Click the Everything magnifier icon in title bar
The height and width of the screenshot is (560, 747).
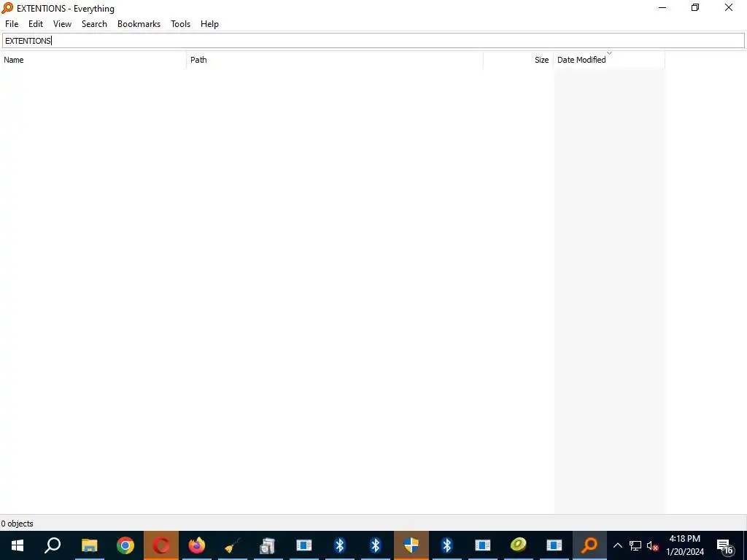(x=7, y=8)
